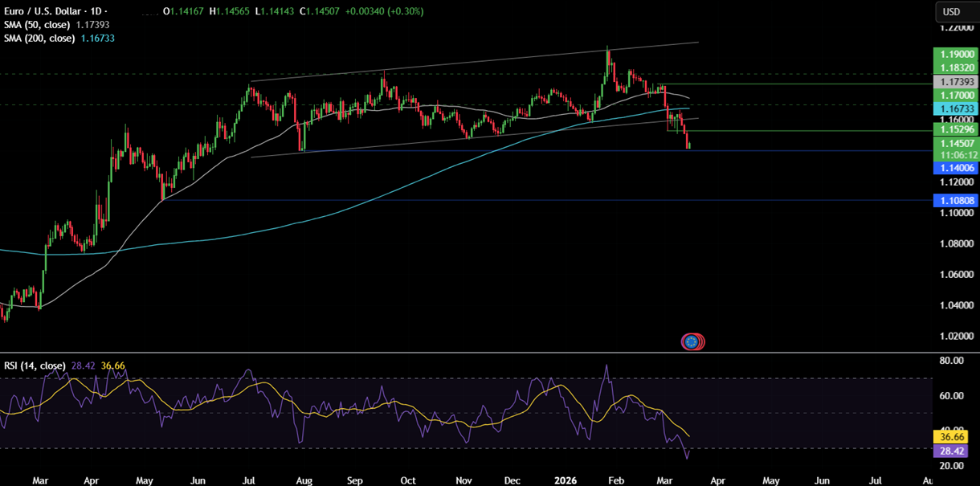Click the 1.15296 support level on the price scale
Screen dimensions: 980x486
click(956, 129)
